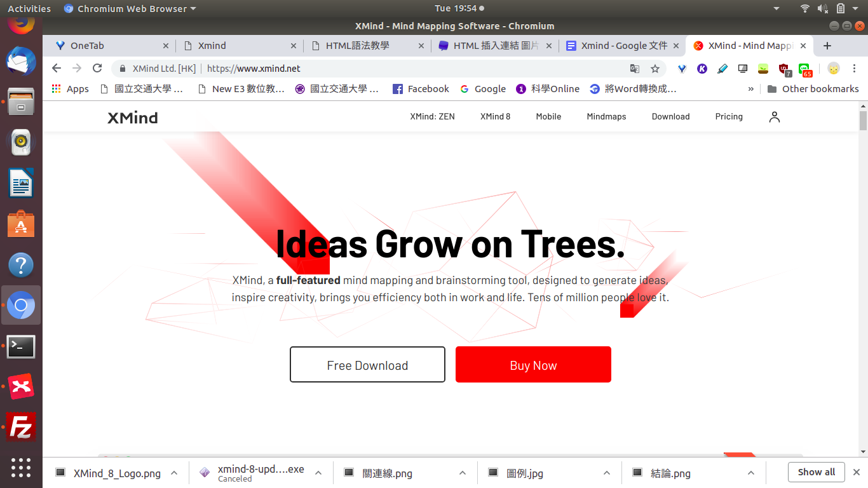
Task: Expand options for XMind_8_Logo.png download
Action: point(173,473)
